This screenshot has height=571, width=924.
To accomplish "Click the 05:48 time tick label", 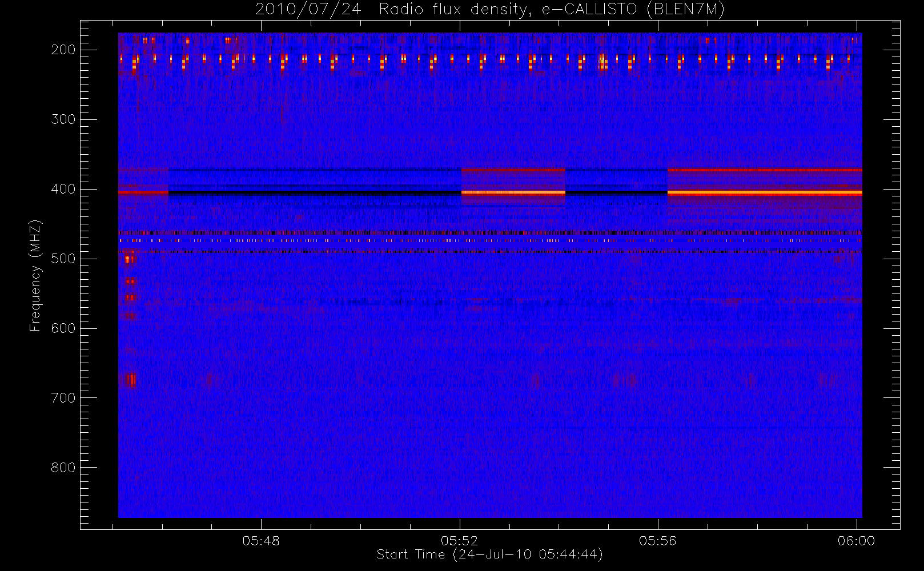I will (261, 541).
